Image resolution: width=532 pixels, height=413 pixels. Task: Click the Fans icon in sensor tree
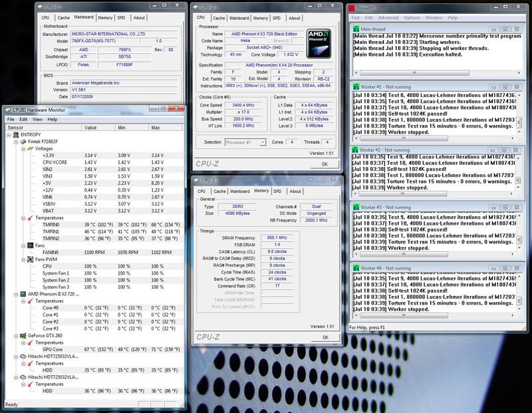(30, 245)
